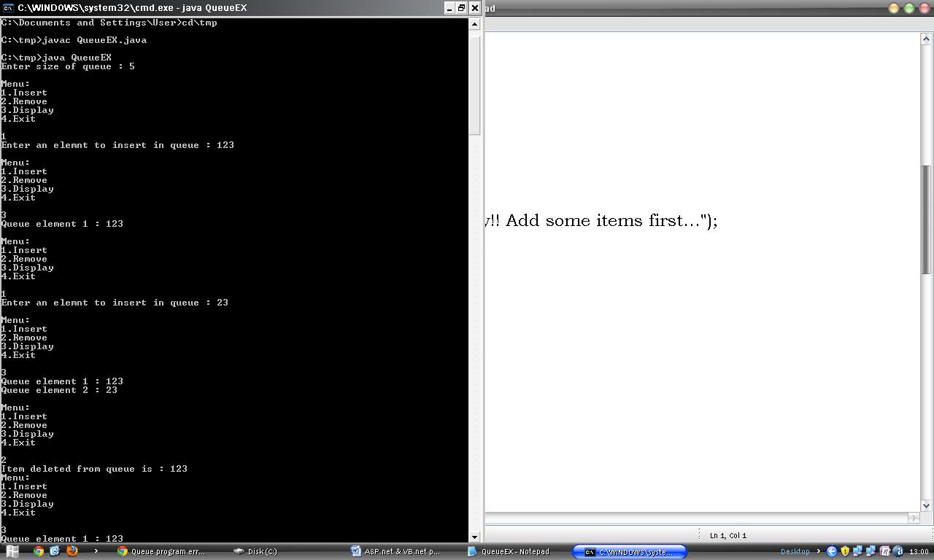
Task: Click the green maximize button of Notepad window
Action: pos(909,8)
